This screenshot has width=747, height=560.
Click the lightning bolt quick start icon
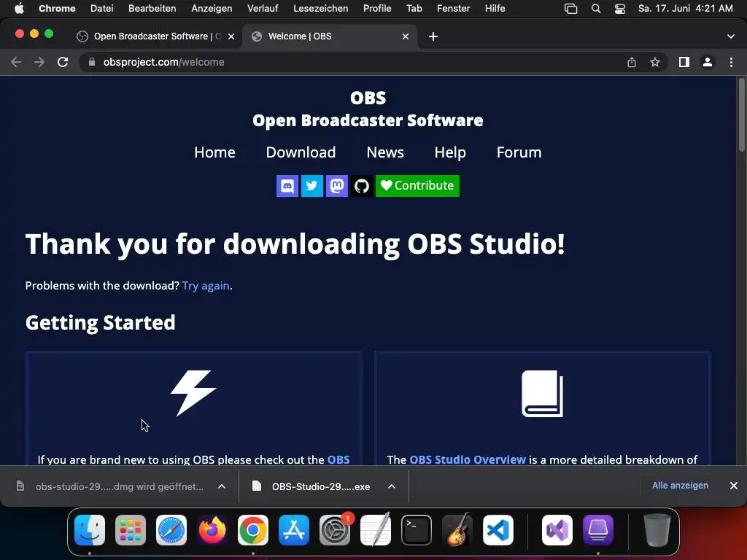click(x=193, y=393)
